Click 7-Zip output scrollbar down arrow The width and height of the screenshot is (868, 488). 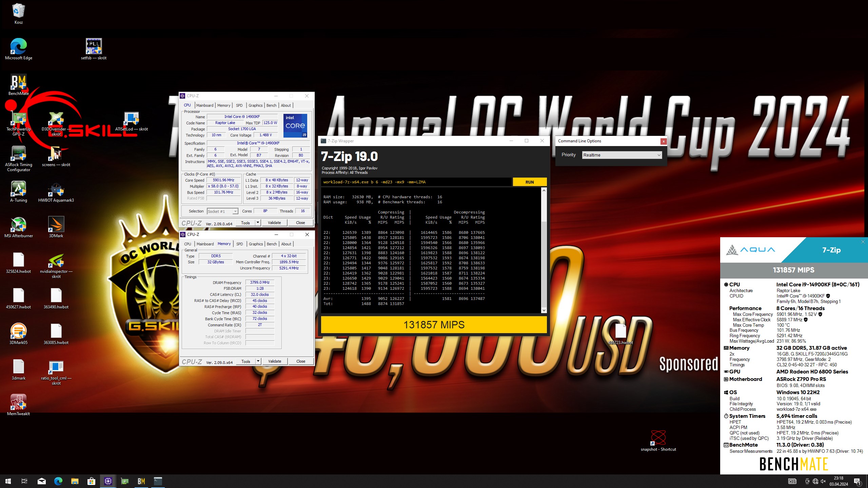tap(544, 310)
